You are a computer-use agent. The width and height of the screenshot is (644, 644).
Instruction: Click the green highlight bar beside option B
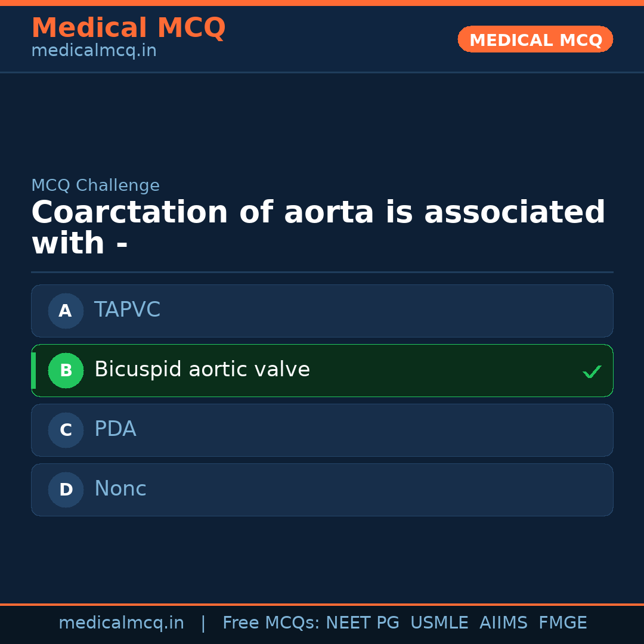point(33,370)
